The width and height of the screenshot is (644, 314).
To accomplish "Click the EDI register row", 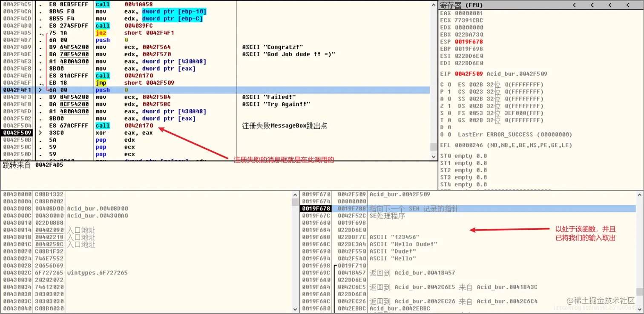I will [x=462, y=63].
